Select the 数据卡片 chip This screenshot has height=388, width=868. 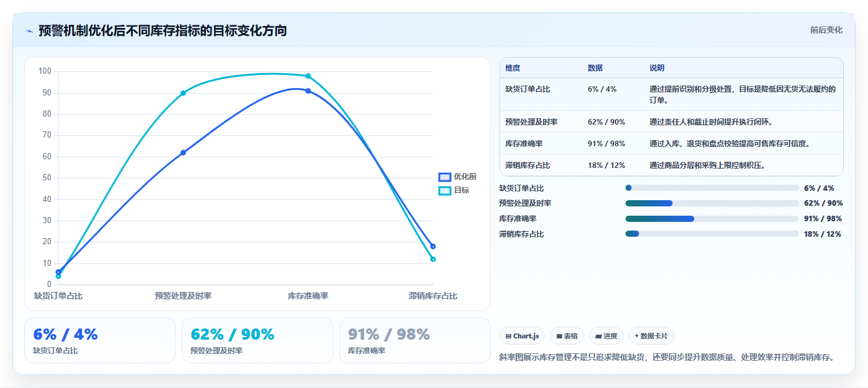pos(651,336)
